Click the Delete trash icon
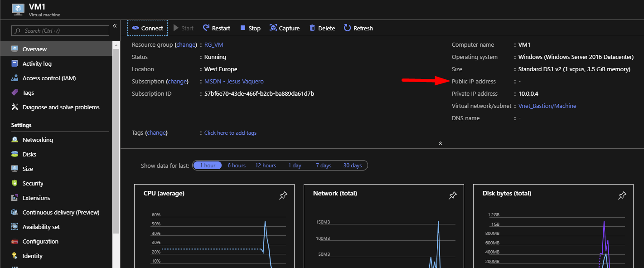Image resolution: width=644 pixels, height=268 pixels. pos(313,28)
